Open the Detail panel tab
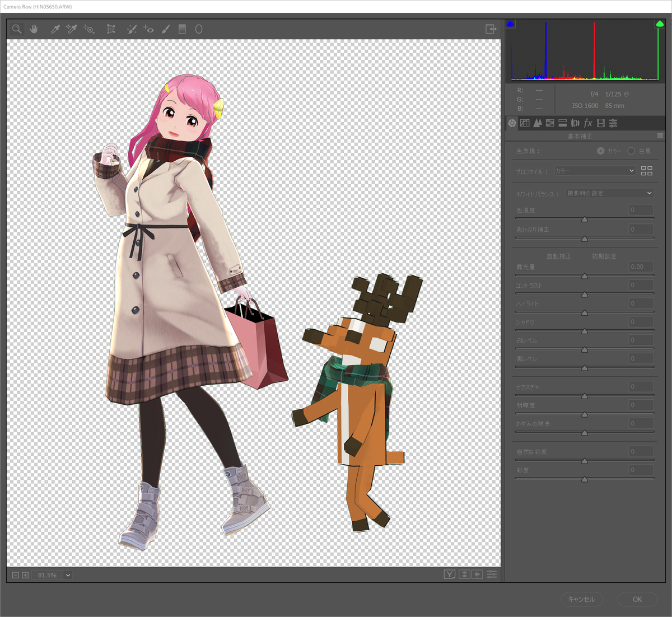672x617 pixels. pos(538,123)
